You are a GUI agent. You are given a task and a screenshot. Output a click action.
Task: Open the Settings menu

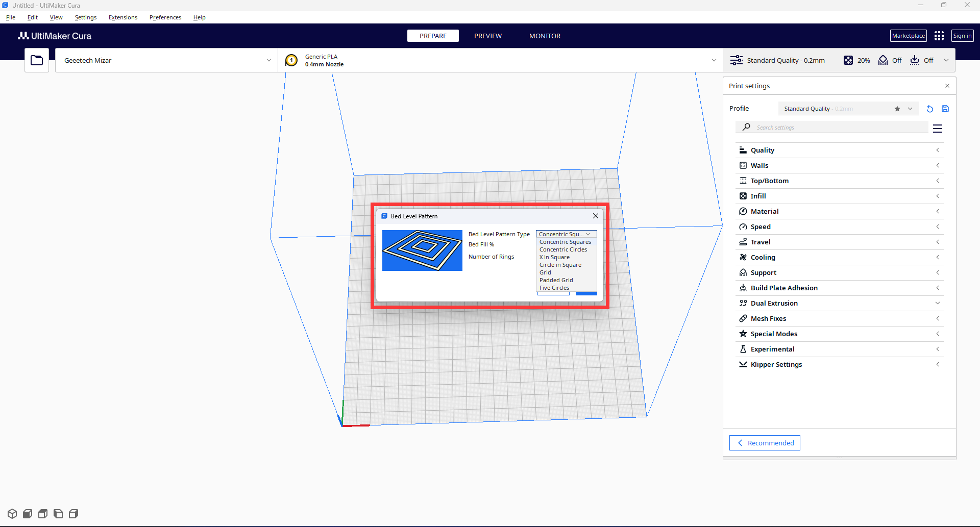86,17
